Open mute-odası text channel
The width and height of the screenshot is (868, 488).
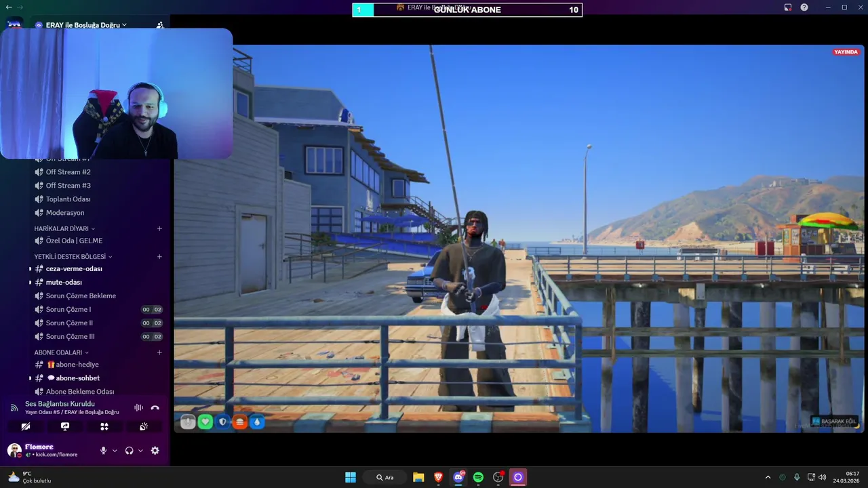click(98, 282)
